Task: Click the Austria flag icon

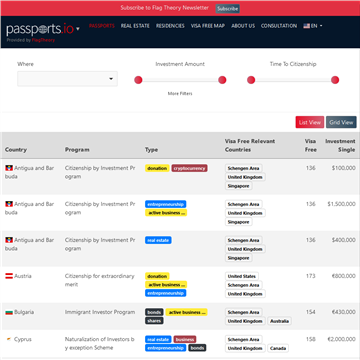Action: [x=9, y=276]
